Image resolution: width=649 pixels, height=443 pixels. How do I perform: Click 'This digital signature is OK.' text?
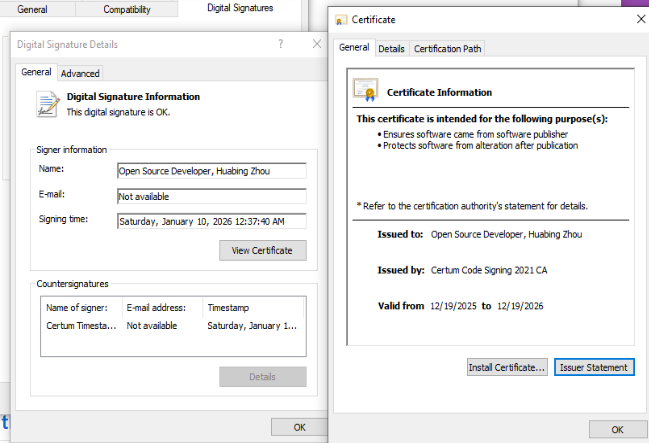[x=118, y=112]
